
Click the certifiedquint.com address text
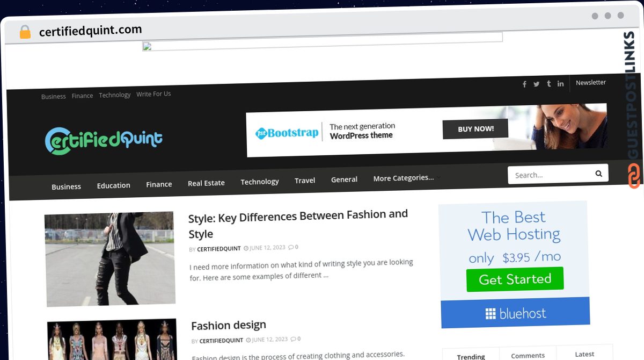91,31
